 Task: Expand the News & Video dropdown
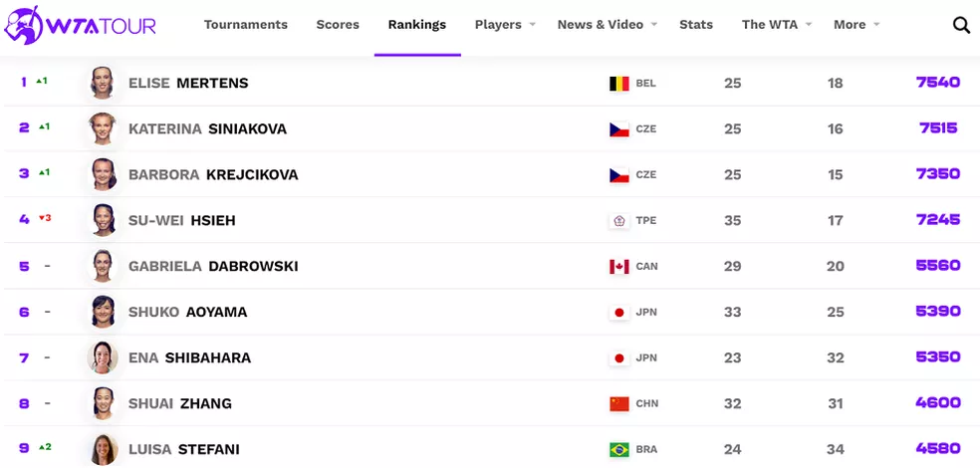[x=608, y=25]
